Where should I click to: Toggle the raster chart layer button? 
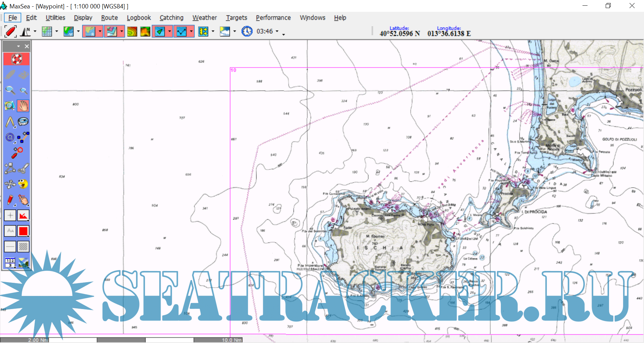click(x=90, y=32)
